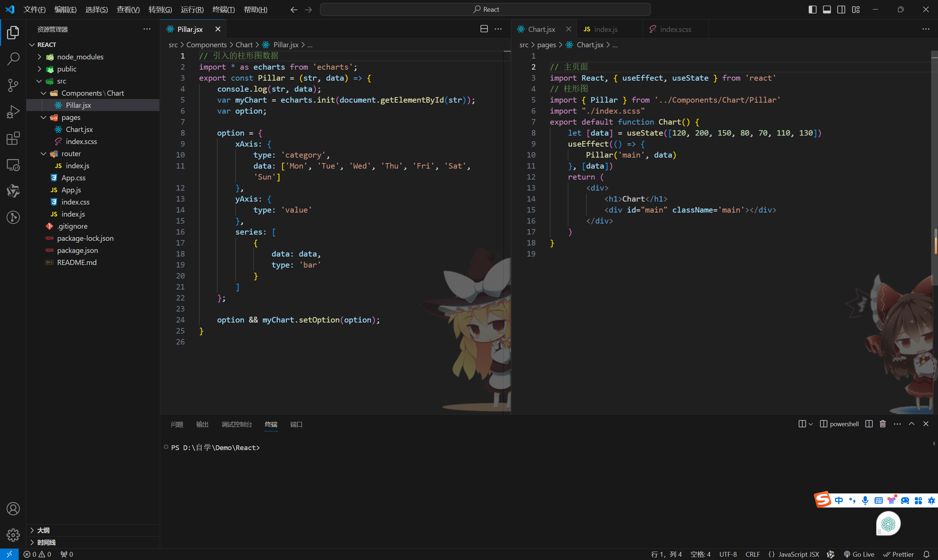
Task: Toggle secondary side bar visibility
Action: click(841, 10)
